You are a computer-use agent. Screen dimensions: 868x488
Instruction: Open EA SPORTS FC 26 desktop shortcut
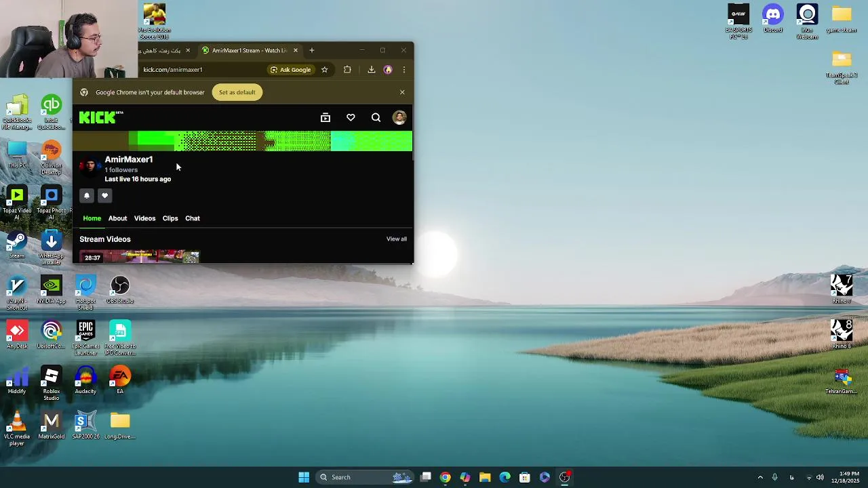(738, 22)
